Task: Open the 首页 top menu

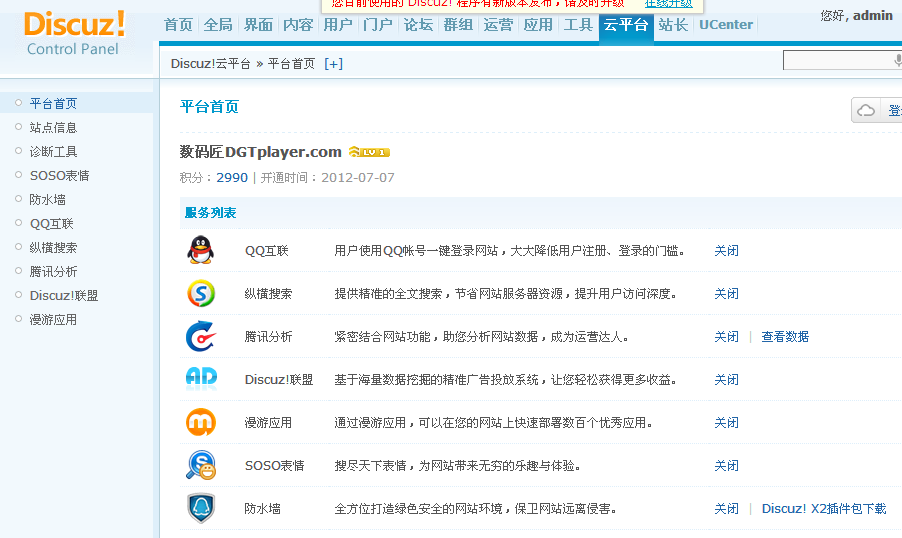Action: click(178, 25)
